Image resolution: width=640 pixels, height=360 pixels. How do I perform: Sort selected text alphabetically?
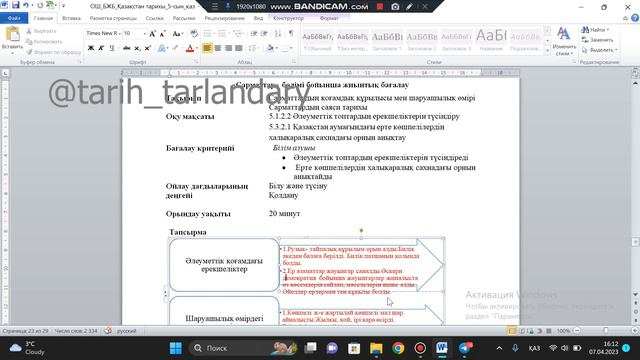pos(278,33)
